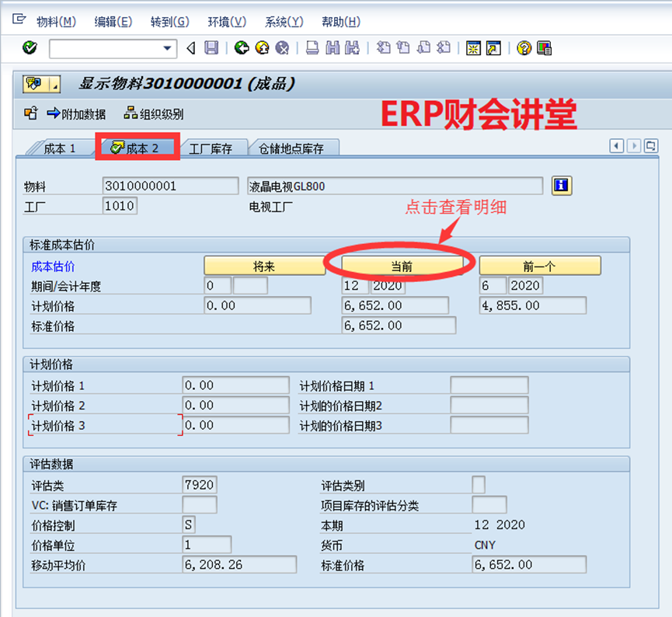Click the Customize Local Layout icon
This screenshot has height=617, width=672.
[544, 48]
